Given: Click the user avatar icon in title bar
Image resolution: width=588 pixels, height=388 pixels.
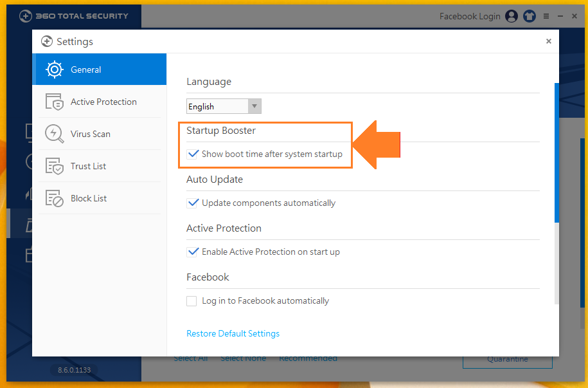Looking at the screenshot, I should (512, 16).
